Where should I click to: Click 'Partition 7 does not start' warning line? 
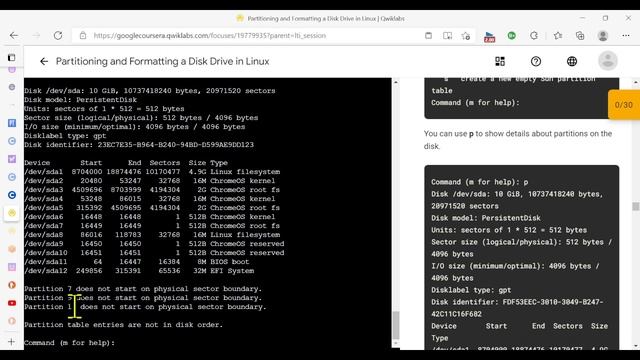(x=143, y=289)
